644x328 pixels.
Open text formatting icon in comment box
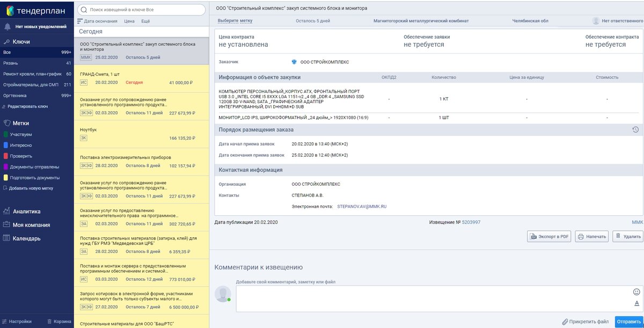(x=636, y=303)
